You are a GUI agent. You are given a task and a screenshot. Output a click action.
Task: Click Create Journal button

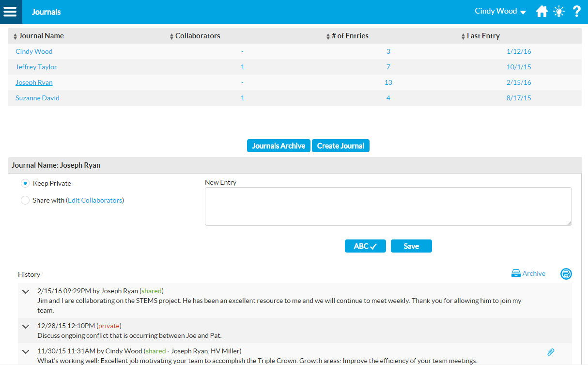coord(340,146)
